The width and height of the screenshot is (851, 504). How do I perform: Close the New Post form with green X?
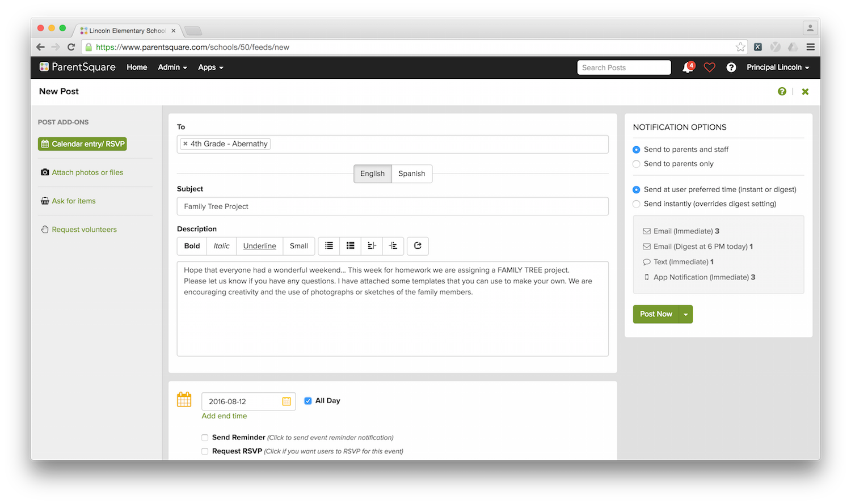coord(805,91)
